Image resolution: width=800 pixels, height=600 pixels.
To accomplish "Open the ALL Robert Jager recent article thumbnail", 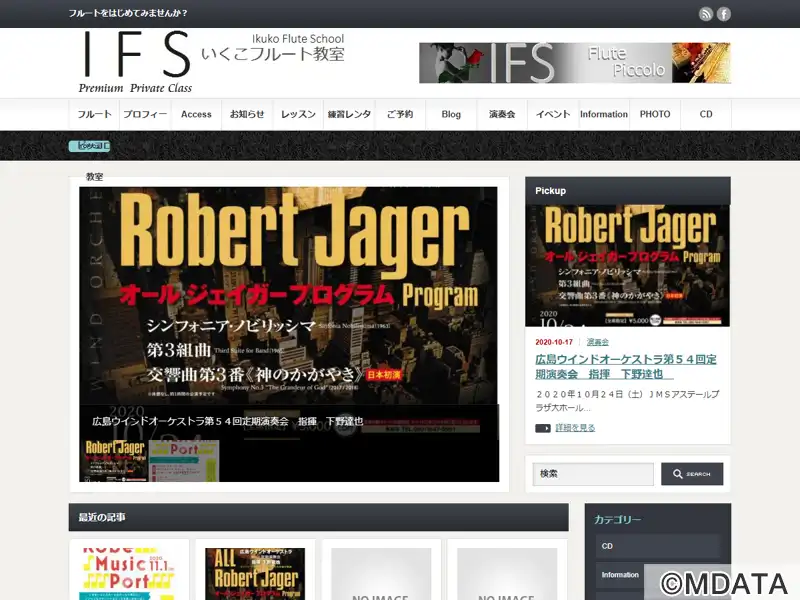I will 255,574.
